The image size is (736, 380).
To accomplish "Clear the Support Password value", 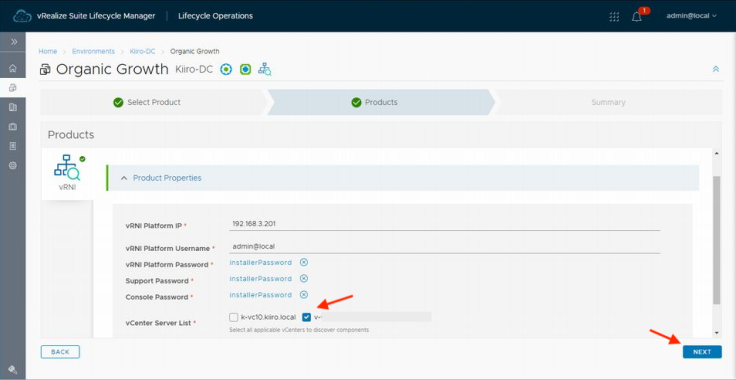I will coord(304,279).
